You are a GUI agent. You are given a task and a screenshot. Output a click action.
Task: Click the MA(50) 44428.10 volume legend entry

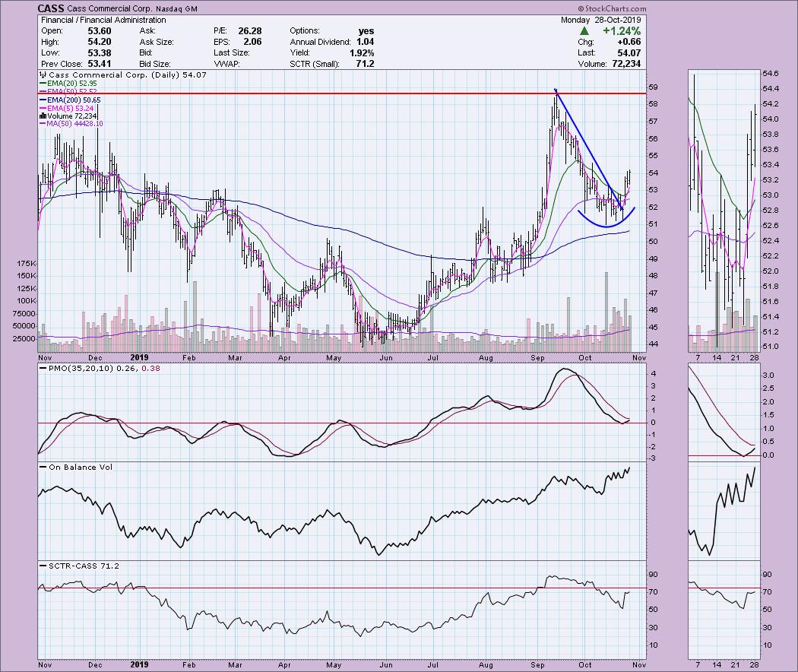(71, 124)
